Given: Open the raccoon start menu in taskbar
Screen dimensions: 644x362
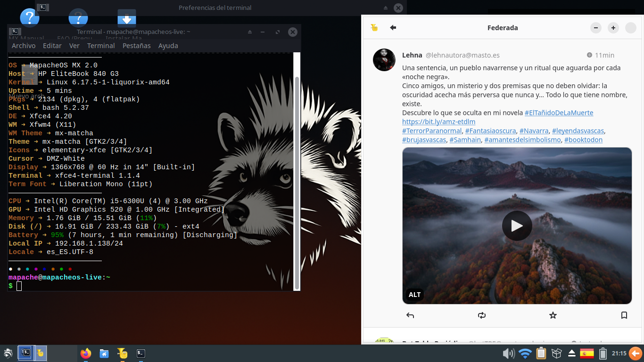Looking at the screenshot, I should (8, 353).
